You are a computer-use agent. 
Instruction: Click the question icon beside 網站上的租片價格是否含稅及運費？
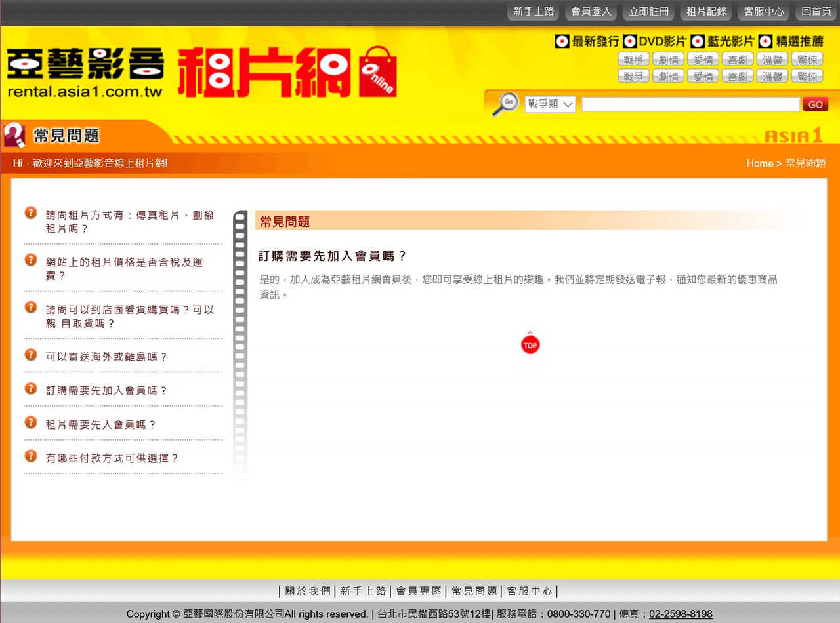[x=31, y=260]
